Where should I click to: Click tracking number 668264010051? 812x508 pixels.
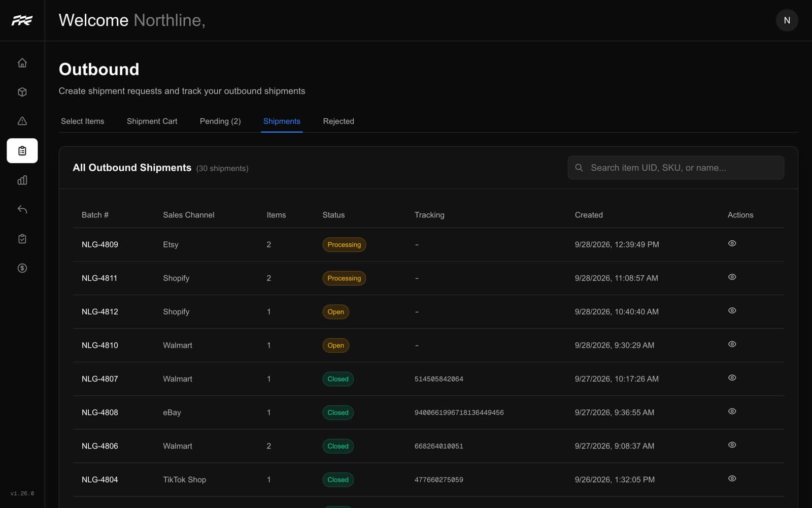point(439,446)
